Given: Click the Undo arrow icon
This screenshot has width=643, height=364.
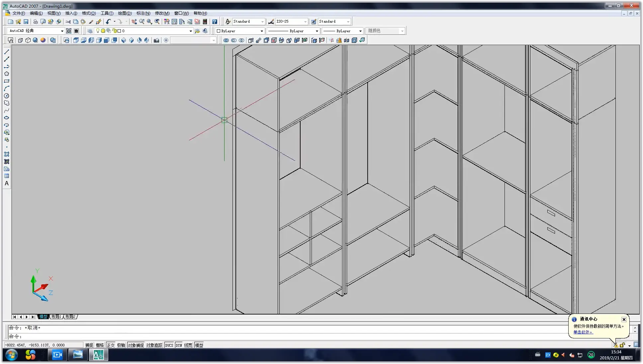Looking at the screenshot, I should pyautogui.click(x=108, y=22).
